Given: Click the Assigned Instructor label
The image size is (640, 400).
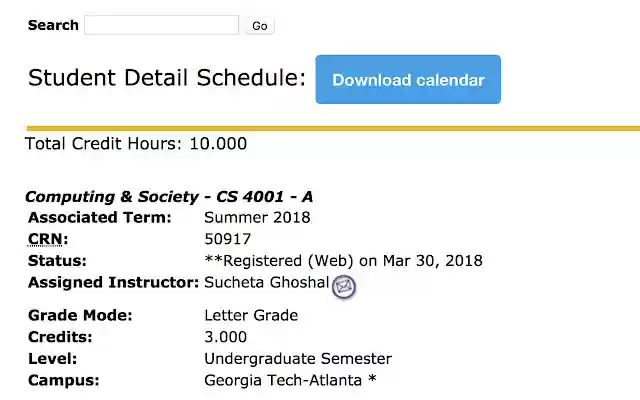Looking at the screenshot, I should 113,283.
